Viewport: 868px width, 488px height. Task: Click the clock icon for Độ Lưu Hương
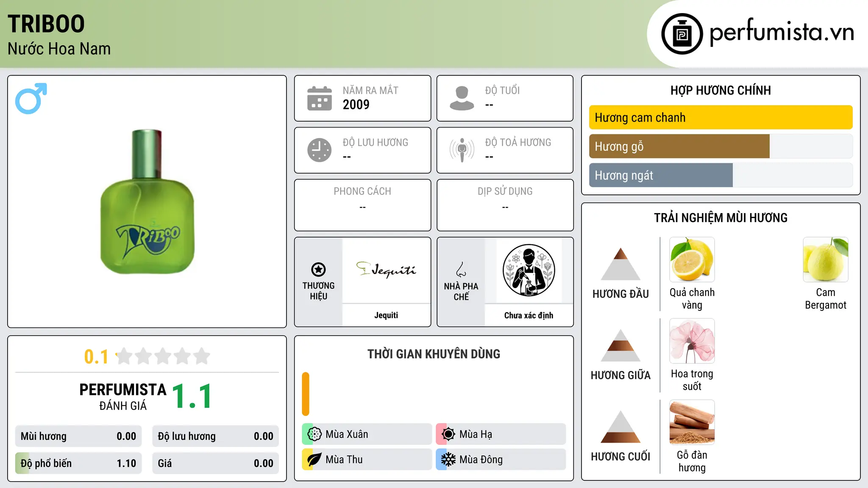click(x=320, y=150)
